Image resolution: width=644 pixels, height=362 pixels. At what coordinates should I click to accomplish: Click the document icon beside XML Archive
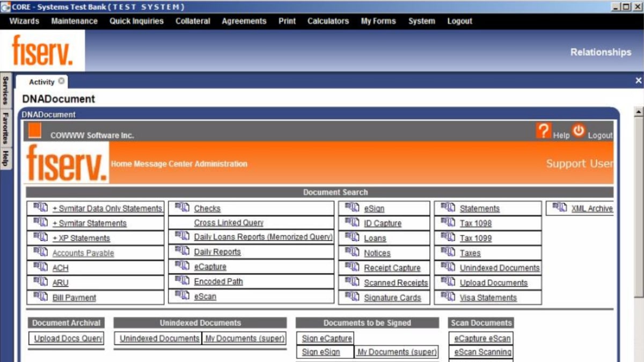click(559, 208)
